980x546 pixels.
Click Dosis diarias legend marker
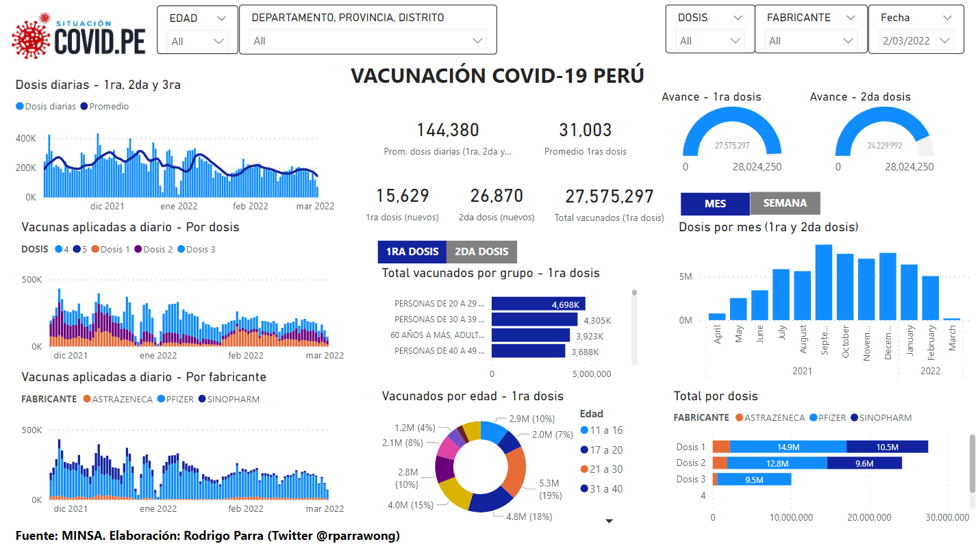point(20,107)
